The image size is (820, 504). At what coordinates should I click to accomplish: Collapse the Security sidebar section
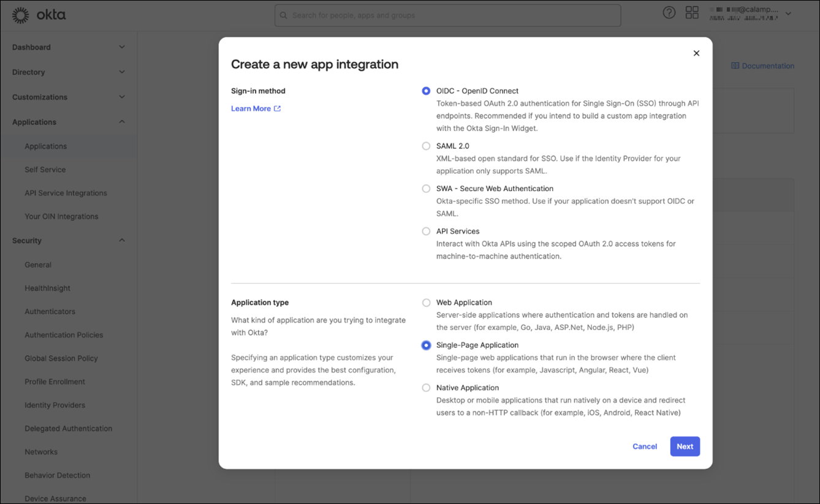(x=69, y=241)
